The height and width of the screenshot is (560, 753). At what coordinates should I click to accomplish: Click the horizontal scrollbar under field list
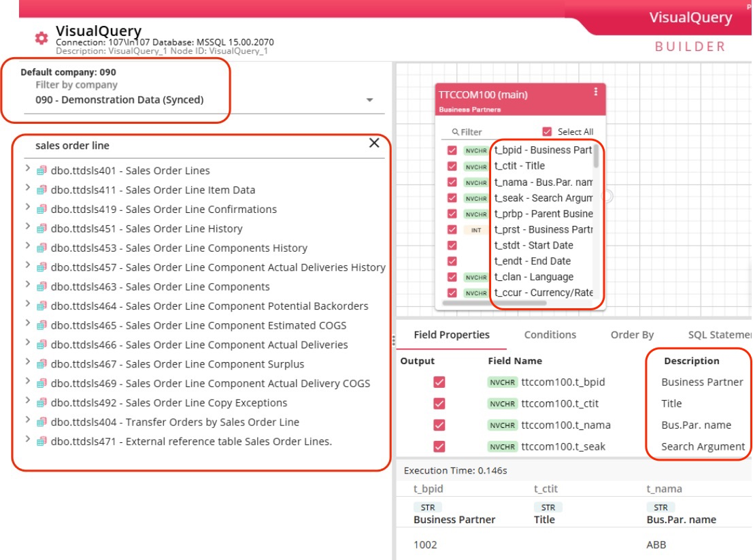(494, 303)
